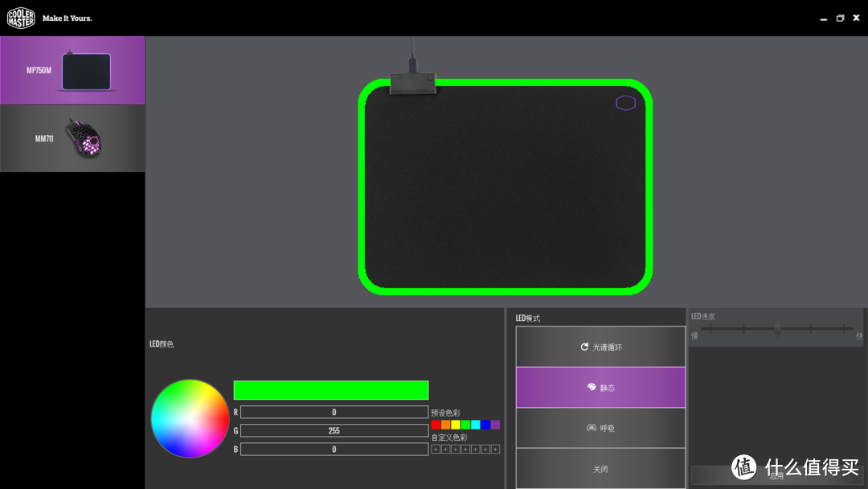Click the mousepad cable connector in preview

point(412,83)
